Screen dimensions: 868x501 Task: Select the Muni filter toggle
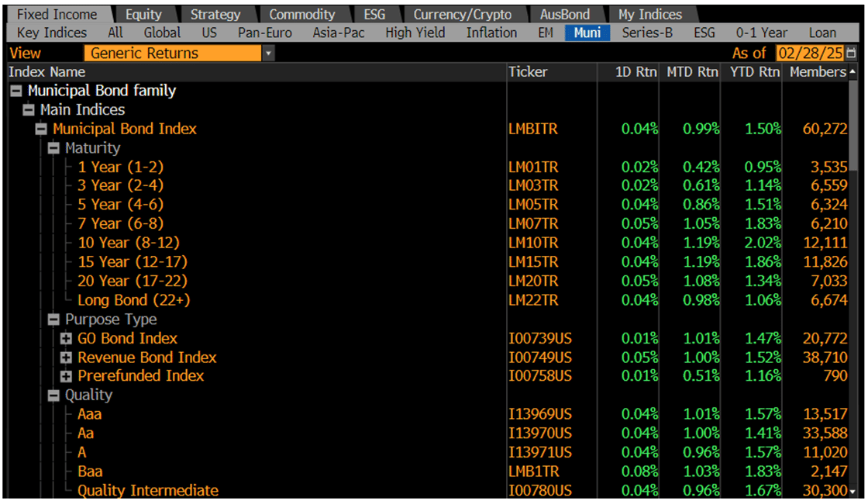(587, 33)
